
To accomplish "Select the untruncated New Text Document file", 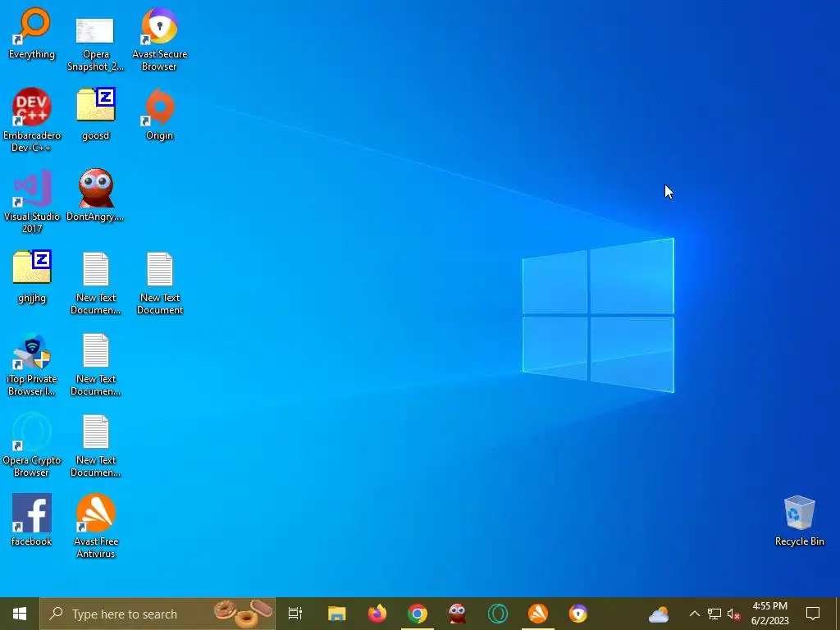I will 159,283.
